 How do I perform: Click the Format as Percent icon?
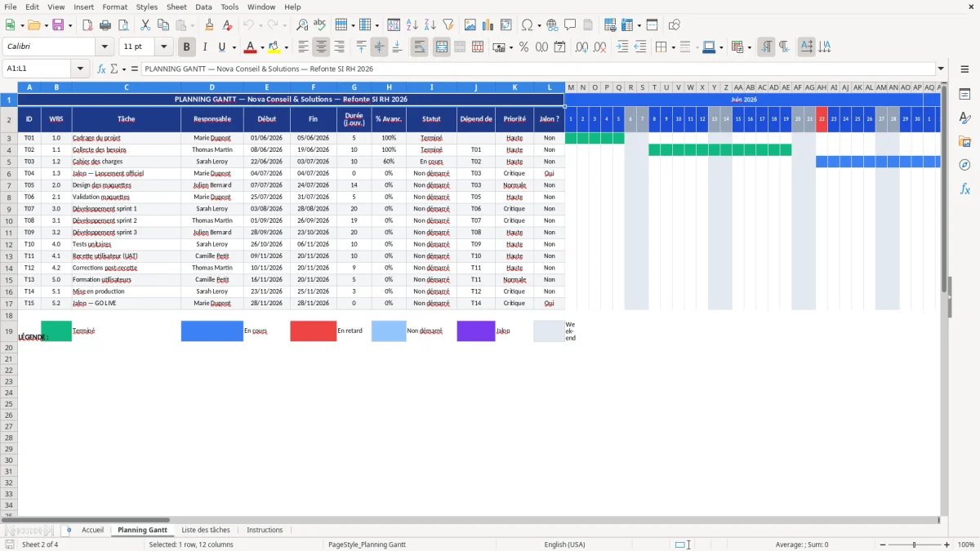coord(524,47)
